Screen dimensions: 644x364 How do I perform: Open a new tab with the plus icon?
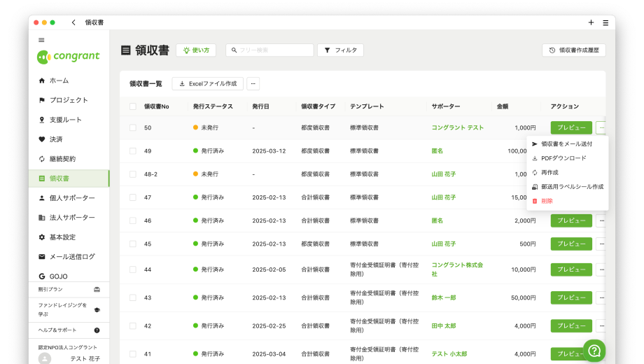click(x=591, y=22)
